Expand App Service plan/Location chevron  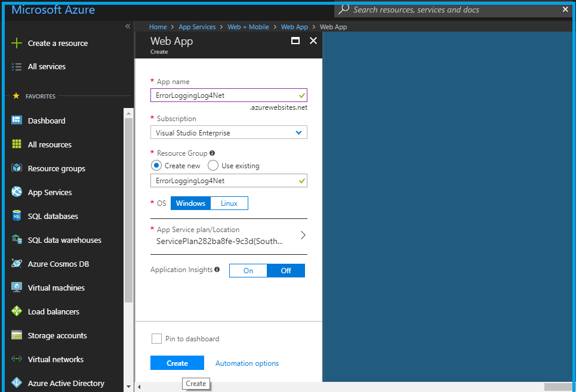pyautogui.click(x=303, y=235)
